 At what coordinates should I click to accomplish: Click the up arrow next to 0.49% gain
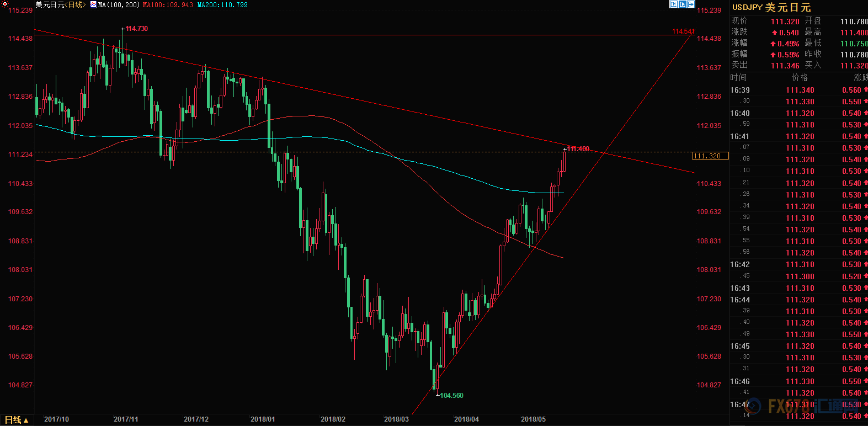(773, 44)
